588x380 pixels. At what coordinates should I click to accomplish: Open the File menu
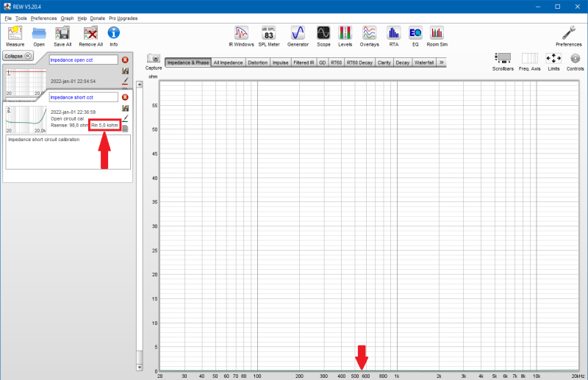[8, 18]
